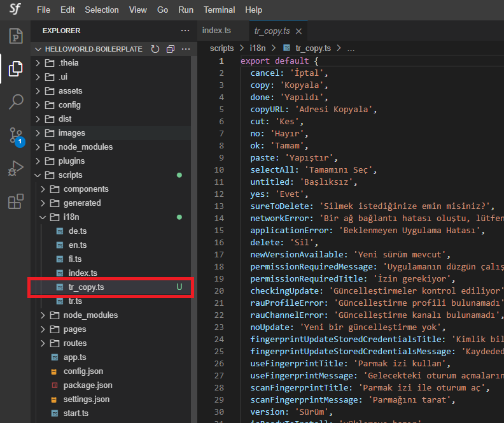Click 'export default' on line 1
This screenshot has height=423, width=504.
pos(275,61)
